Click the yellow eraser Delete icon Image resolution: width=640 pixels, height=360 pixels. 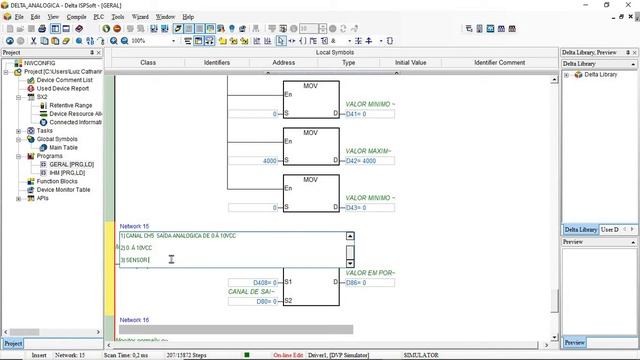(x=66, y=41)
